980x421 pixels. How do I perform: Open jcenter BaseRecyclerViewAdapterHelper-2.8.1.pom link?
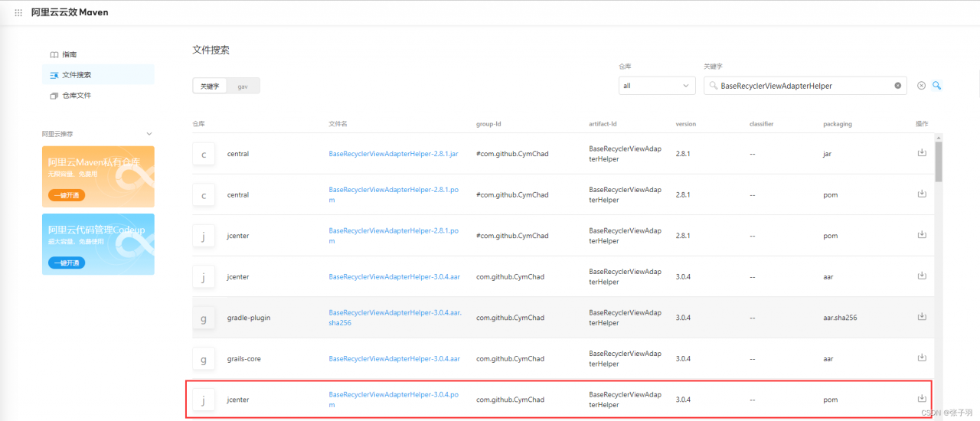393,236
